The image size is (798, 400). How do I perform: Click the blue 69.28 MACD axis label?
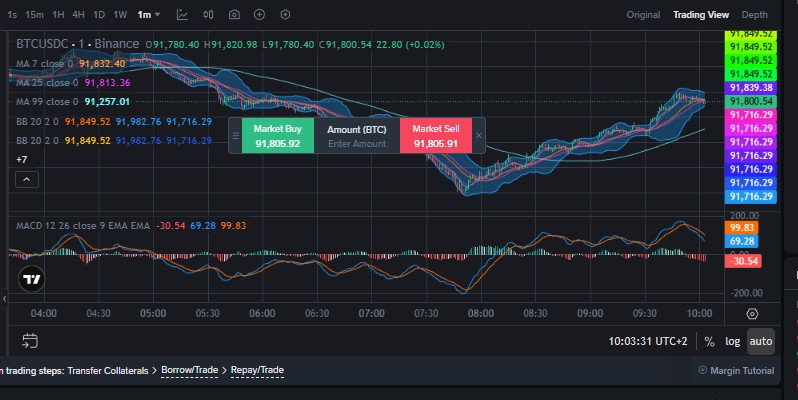[x=742, y=241]
